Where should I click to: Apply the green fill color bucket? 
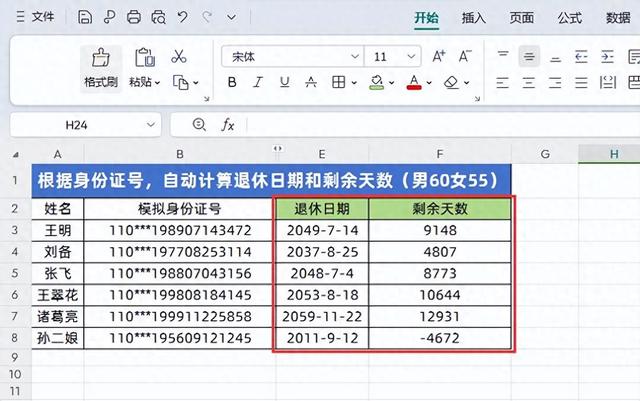point(376,82)
